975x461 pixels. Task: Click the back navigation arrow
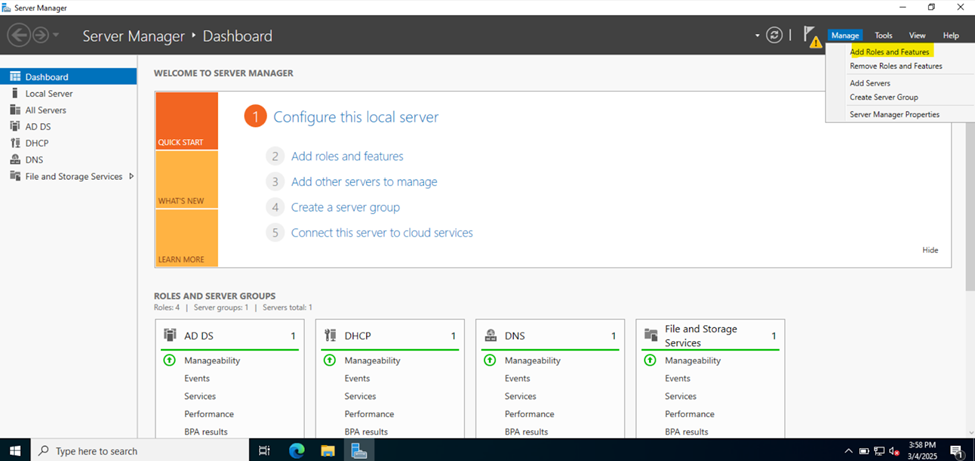click(19, 35)
